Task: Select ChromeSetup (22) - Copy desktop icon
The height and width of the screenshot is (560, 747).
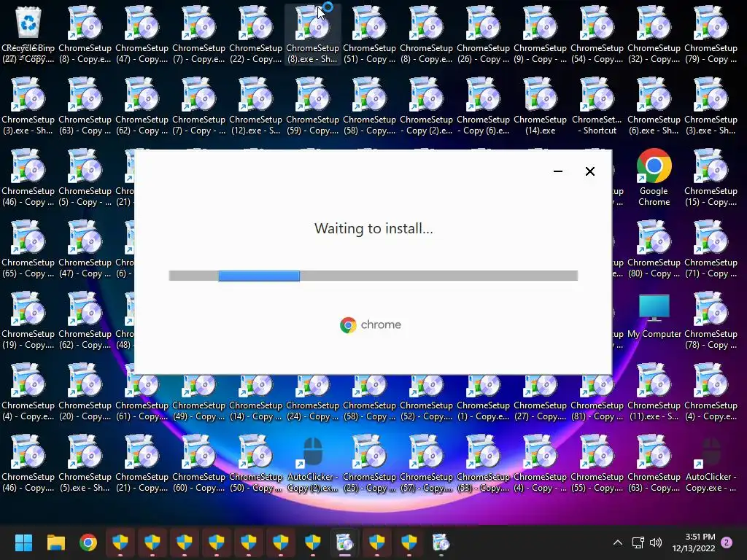Action: click(x=255, y=35)
